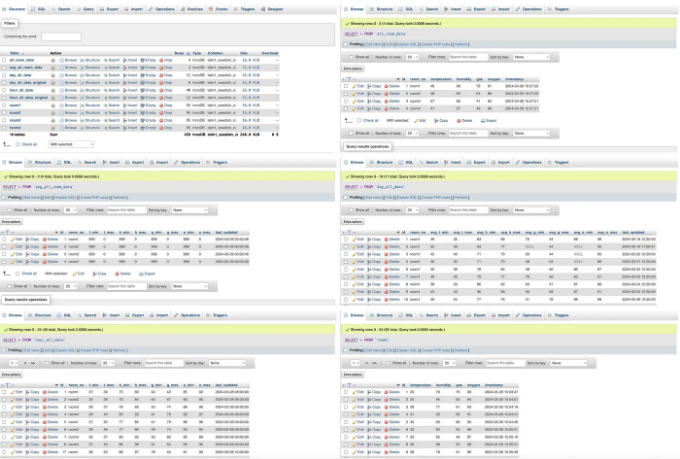Star the all_room_data table as favorite
This screenshot has width=680, height=459.
click(53, 60)
